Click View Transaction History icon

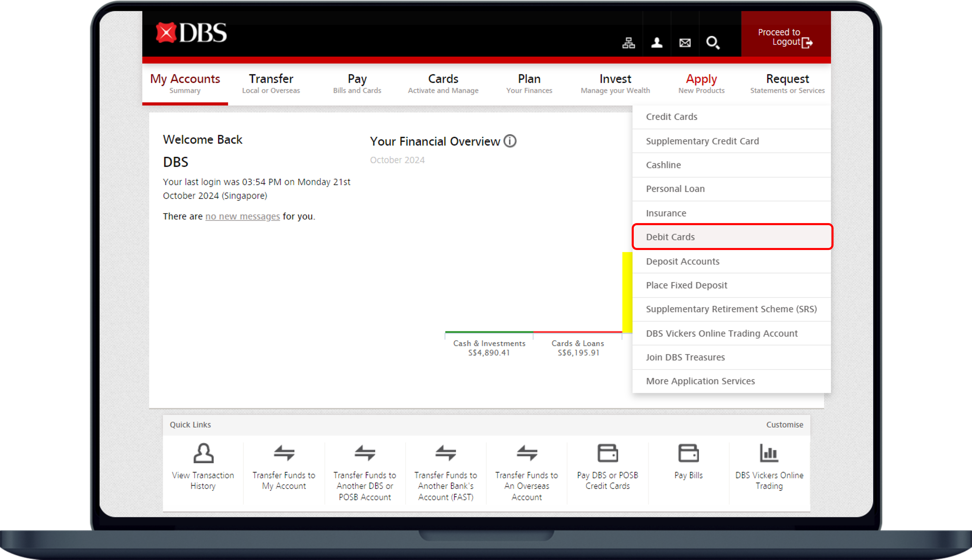click(x=203, y=453)
